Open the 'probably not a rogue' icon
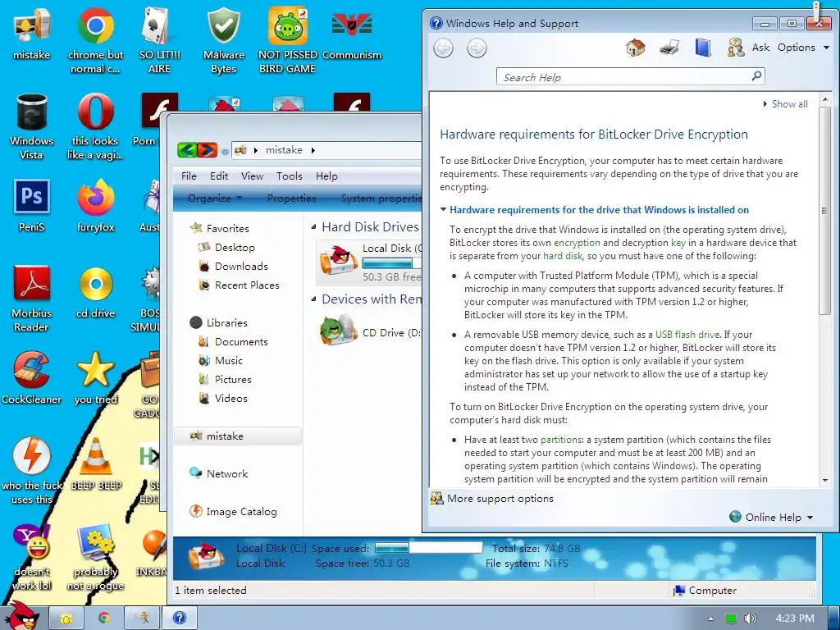 95,557
